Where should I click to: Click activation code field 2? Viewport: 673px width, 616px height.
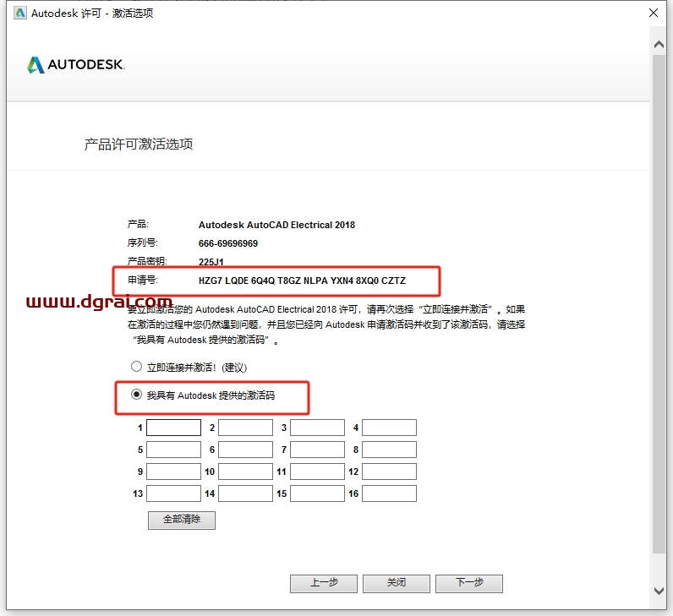pos(245,428)
